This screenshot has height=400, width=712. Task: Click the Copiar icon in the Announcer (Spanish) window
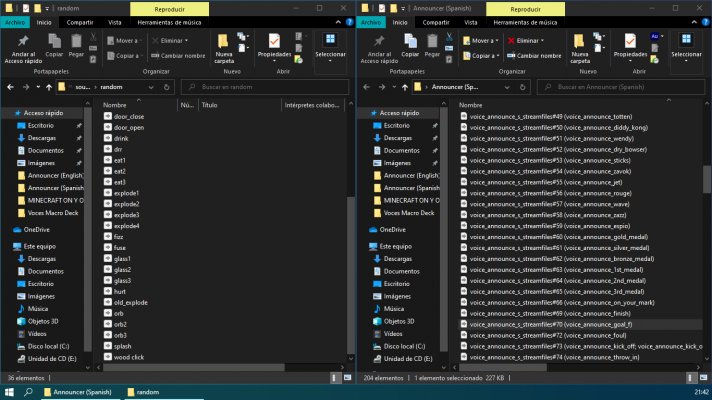pos(409,44)
